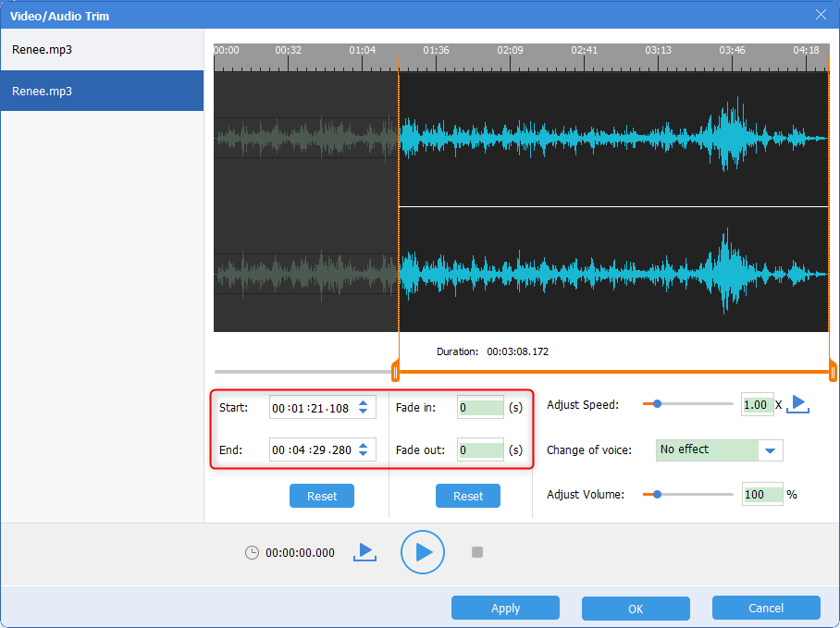Click the 00:32 mark on time ruler
The height and width of the screenshot is (628, 840).
tap(289, 50)
